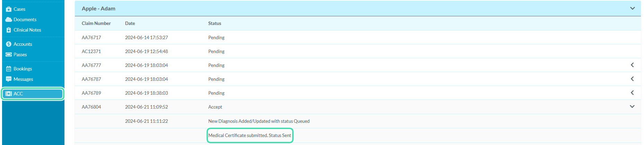
Task: Click the Passes ticket icon
Action: 9,55
